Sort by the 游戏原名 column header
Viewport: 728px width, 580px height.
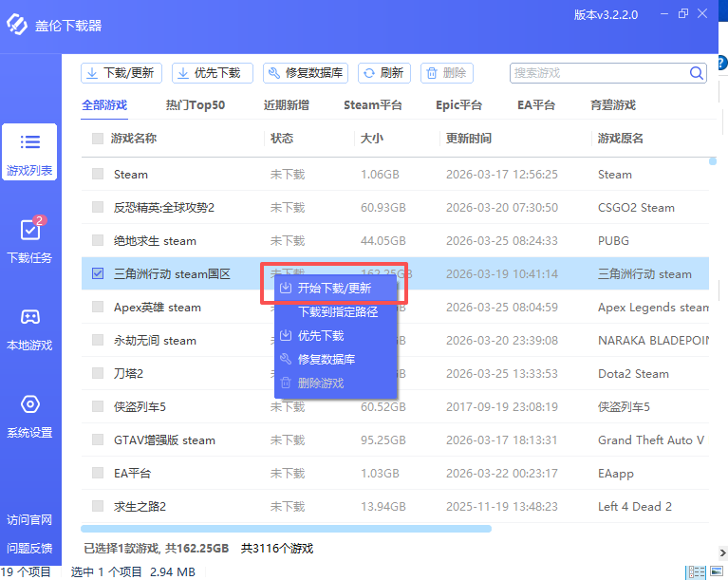tap(621, 139)
